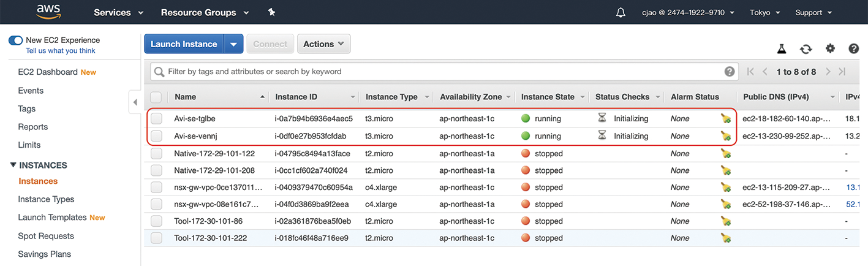Select the Native-172-29-101-122 checkbox
Image resolution: width=868 pixels, height=266 pixels.
coord(156,153)
